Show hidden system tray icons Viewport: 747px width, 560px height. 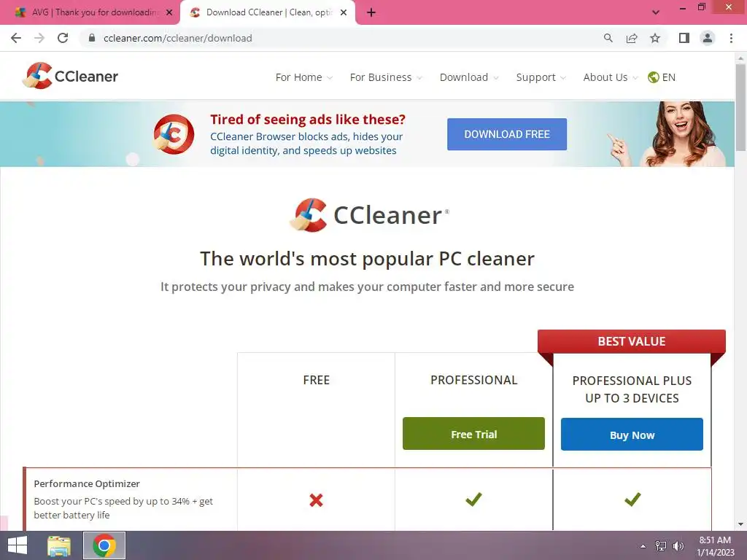coord(643,546)
